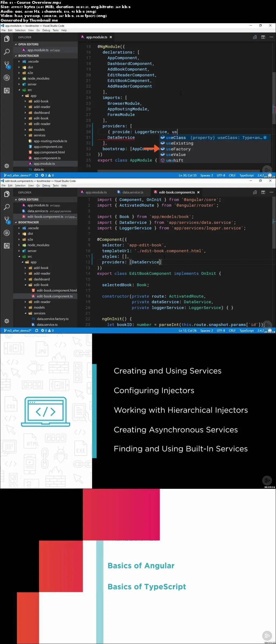Choose the useExisting autocomplete suggestion
This screenshot has height=644, width=276.
(215, 143)
